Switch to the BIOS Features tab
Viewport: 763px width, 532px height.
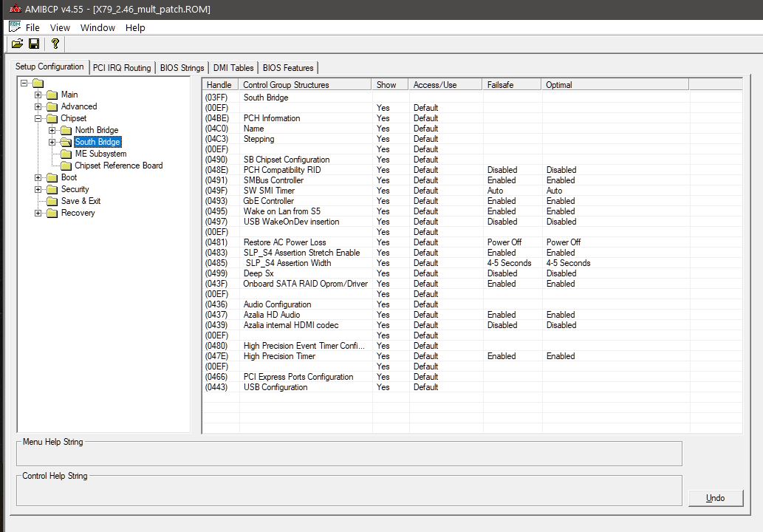click(288, 68)
